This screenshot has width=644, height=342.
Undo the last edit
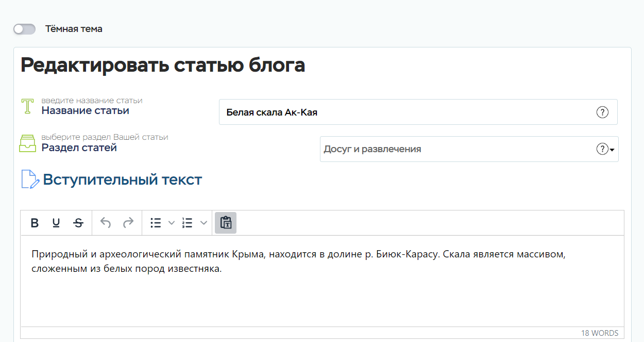(x=106, y=223)
